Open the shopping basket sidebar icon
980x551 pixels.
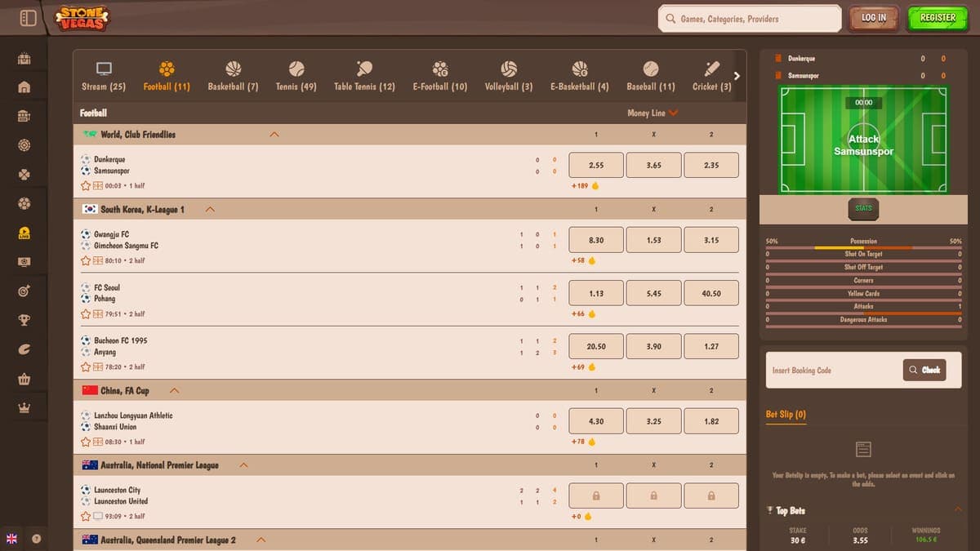click(24, 379)
